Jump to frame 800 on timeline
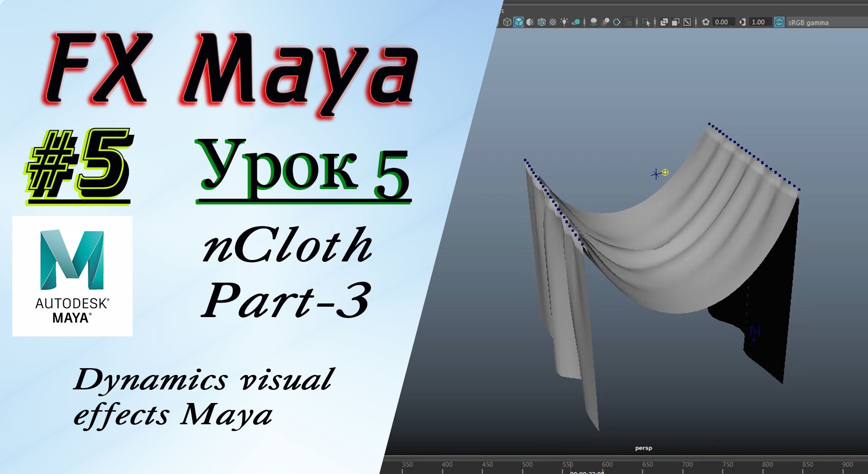 point(767,465)
